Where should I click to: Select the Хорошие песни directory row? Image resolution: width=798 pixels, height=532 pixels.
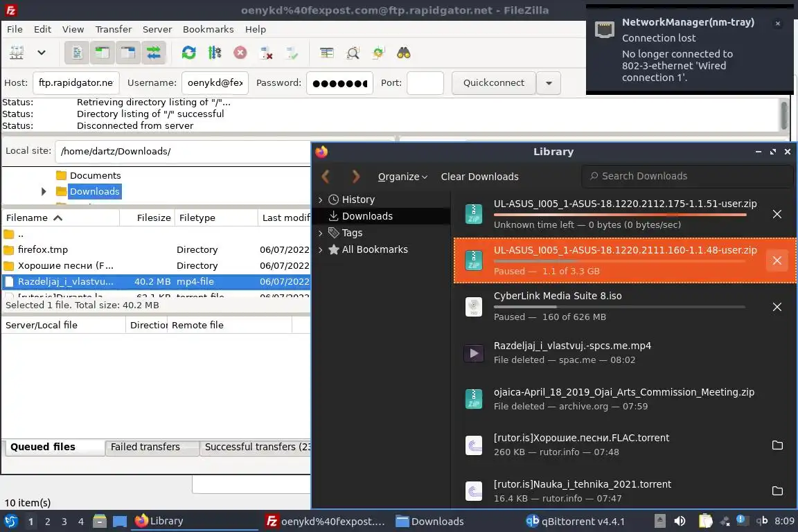157,265
